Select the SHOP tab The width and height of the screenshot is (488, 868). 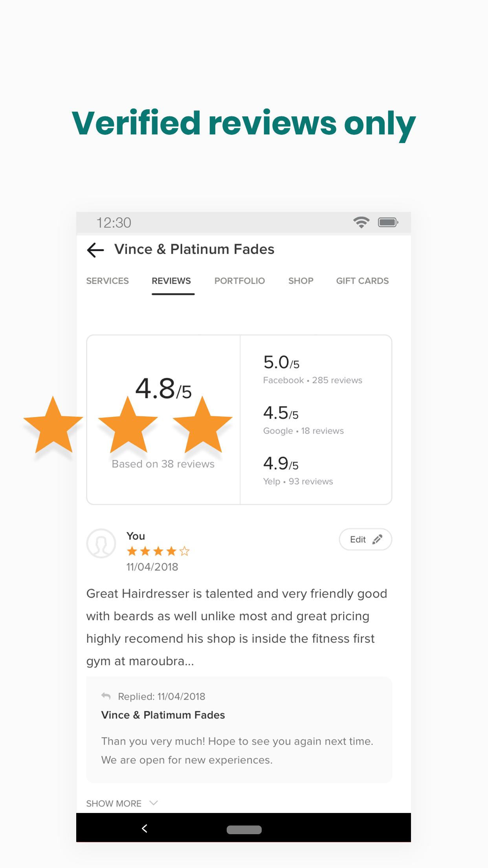click(x=301, y=281)
